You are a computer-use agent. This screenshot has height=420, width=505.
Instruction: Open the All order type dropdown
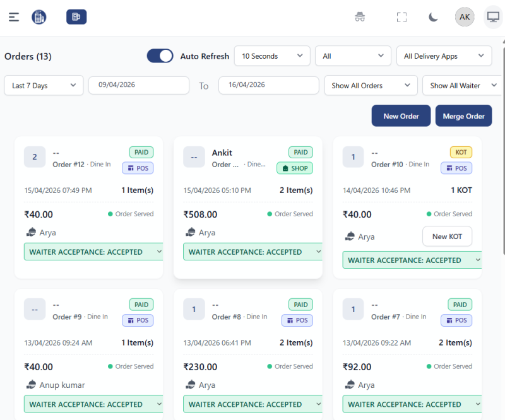click(353, 56)
